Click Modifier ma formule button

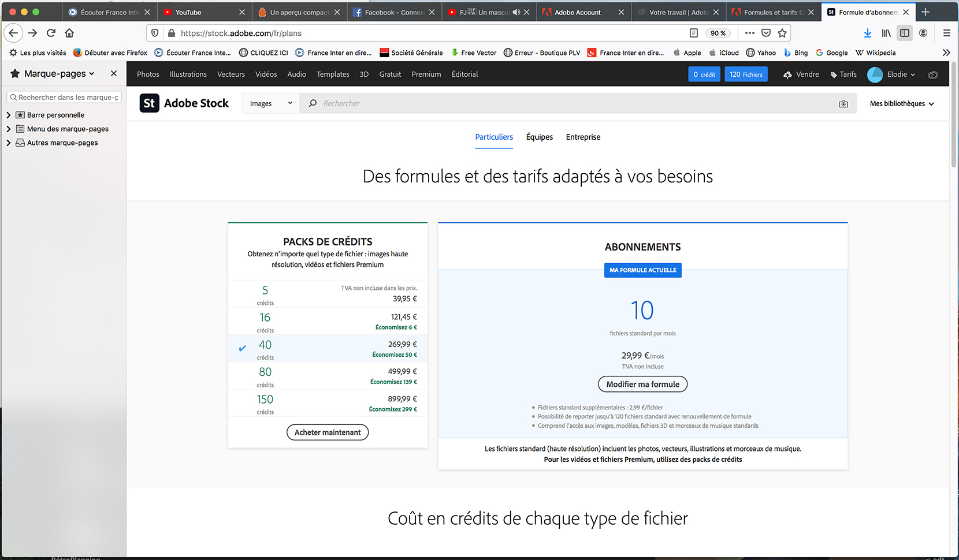coord(642,384)
